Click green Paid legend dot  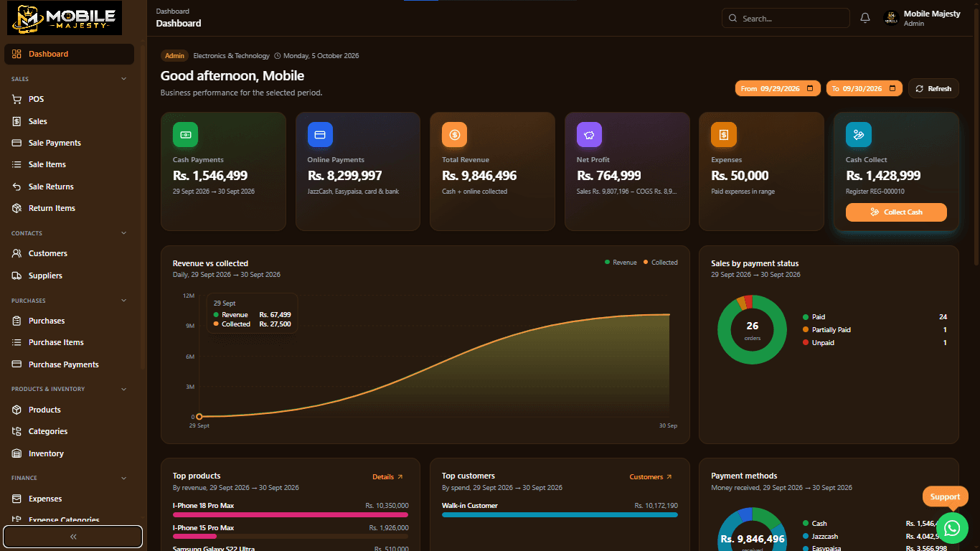point(806,317)
